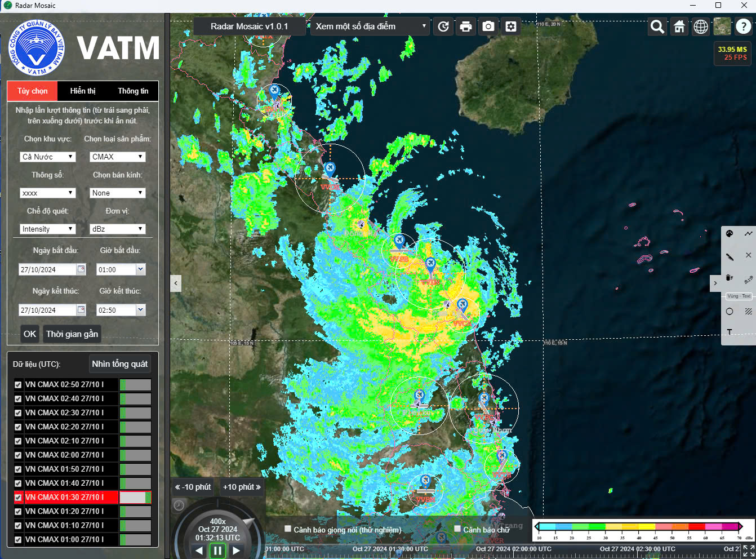Open the satellite base layer picker

click(722, 26)
